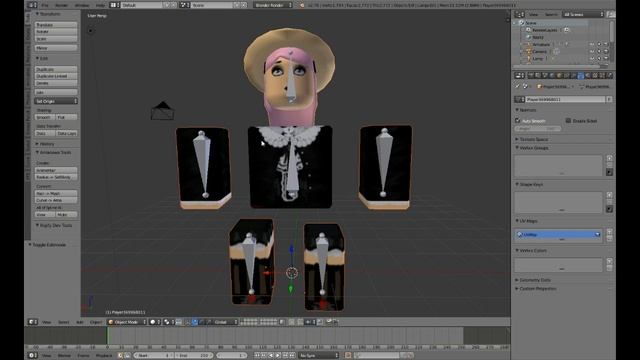The height and width of the screenshot is (360, 640).
Task: Add a vertex group with the plus button
Action: click(609, 158)
